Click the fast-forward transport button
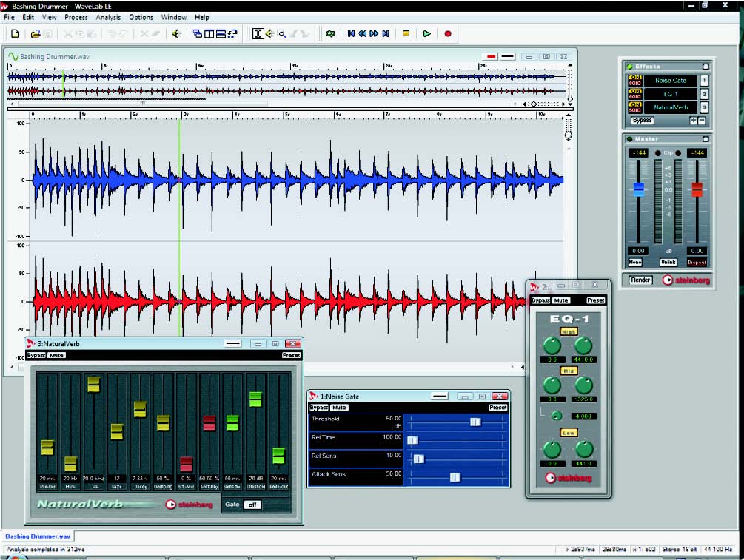The height and width of the screenshot is (560, 744). point(374,34)
